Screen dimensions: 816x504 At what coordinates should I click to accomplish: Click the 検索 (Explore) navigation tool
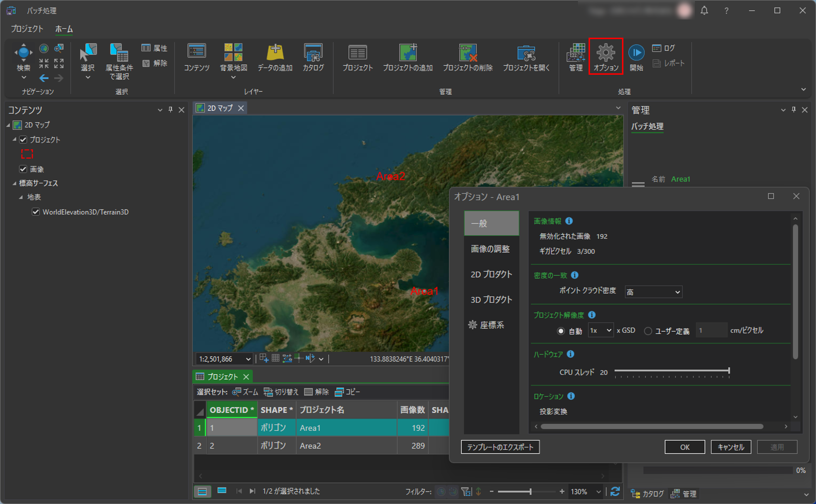23,53
